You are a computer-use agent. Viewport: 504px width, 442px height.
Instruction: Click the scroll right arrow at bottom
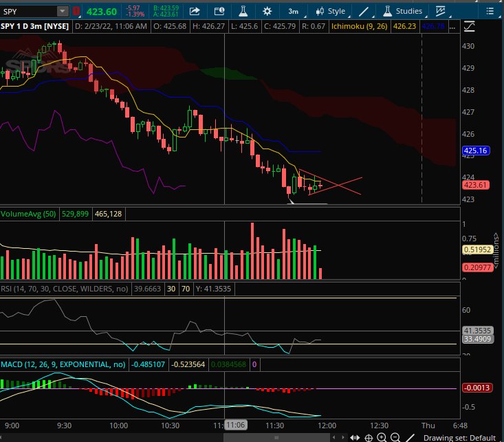coord(343,437)
